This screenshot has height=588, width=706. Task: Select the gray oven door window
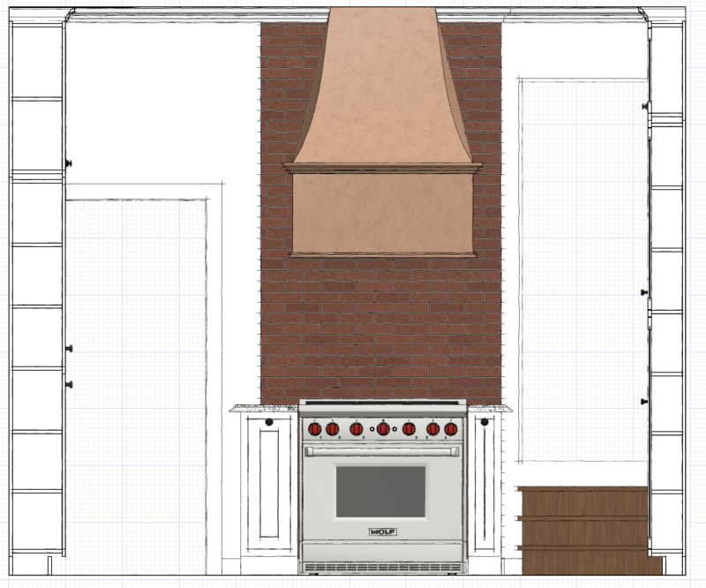click(x=381, y=492)
